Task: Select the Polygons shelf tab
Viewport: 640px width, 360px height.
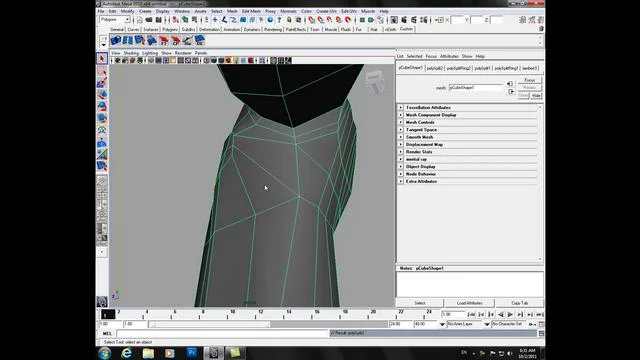Action: 170,30
